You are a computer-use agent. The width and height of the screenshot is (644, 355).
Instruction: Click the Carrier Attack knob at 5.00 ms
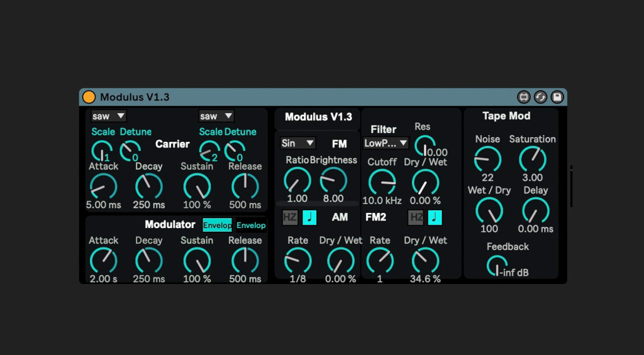[104, 187]
